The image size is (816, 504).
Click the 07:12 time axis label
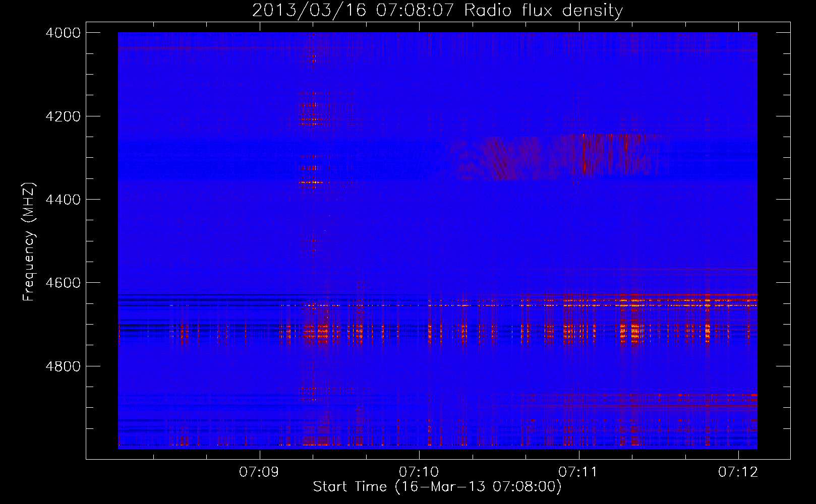[738, 472]
